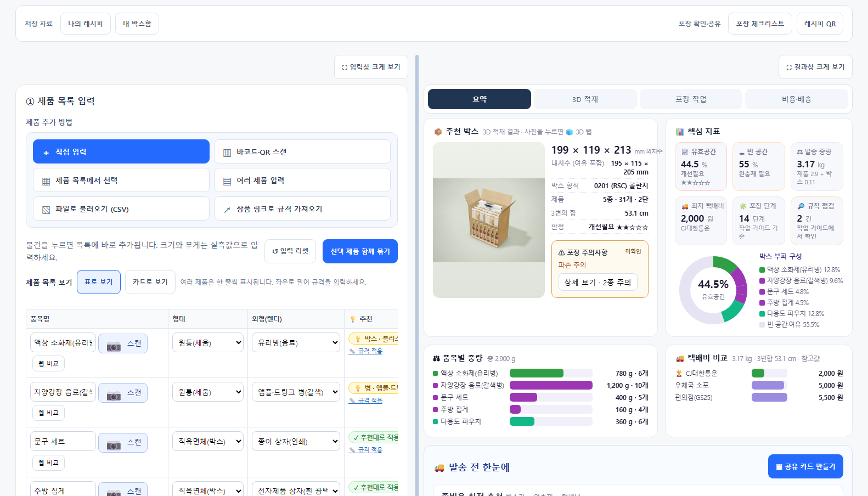Choose 제품 목록에서 선택 method
The width and height of the screenshot is (868, 496).
[121, 180]
